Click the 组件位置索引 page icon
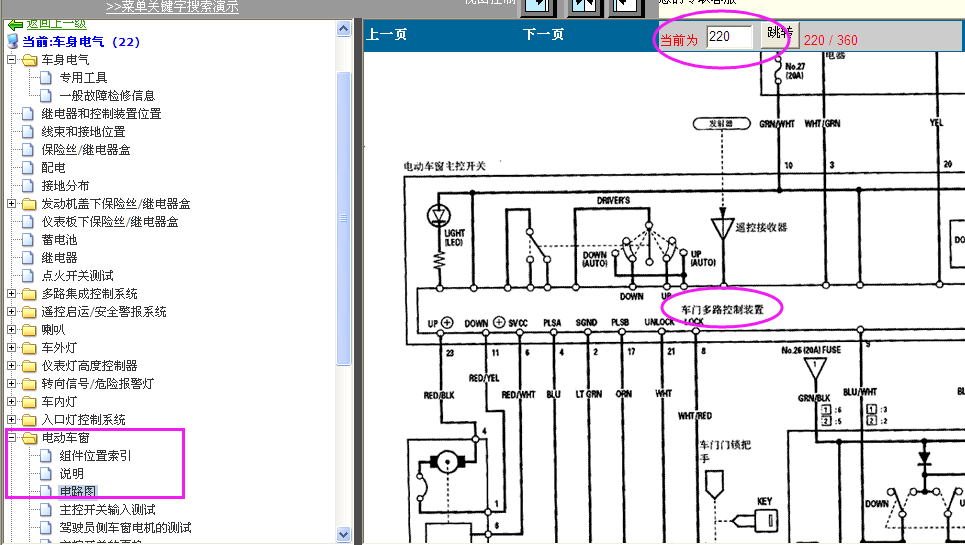The image size is (965, 545). [x=46, y=456]
